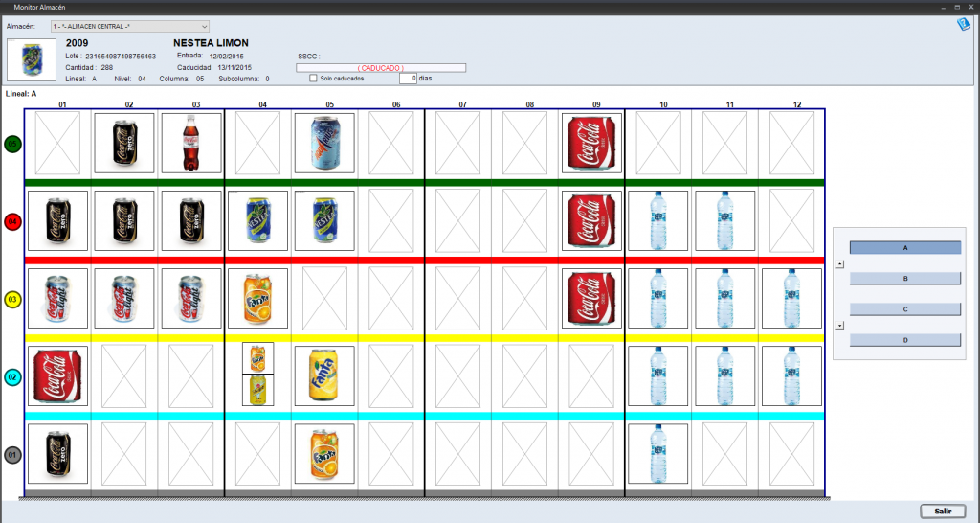The width and height of the screenshot is (980, 523).
Task: Select Coca-Cola can at level 02 column 01
Action: [x=58, y=376]
